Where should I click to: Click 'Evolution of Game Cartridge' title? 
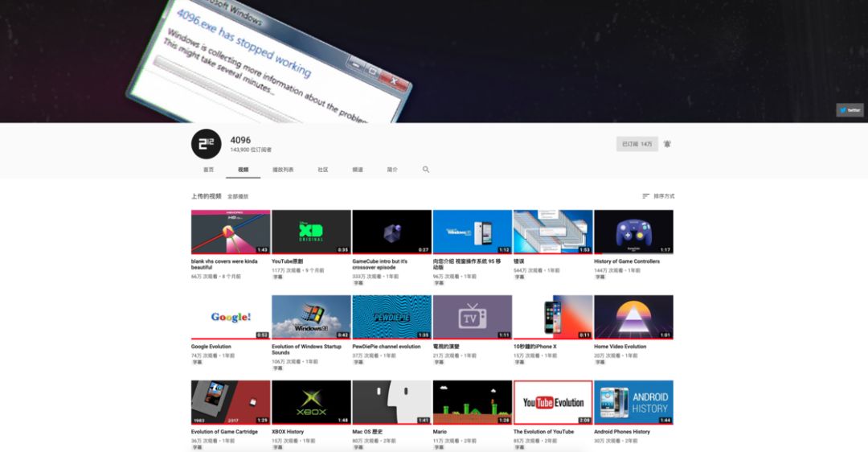coord(224,432)
